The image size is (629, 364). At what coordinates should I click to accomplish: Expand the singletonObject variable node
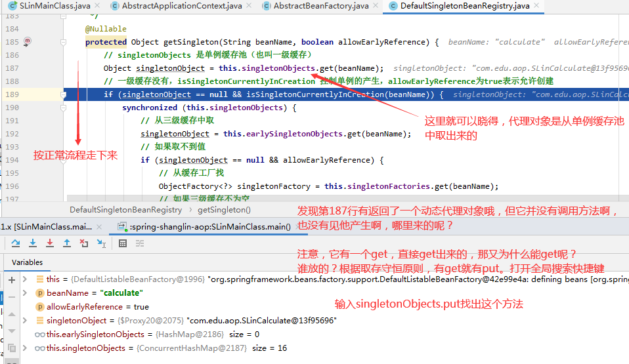coord(25,320)
